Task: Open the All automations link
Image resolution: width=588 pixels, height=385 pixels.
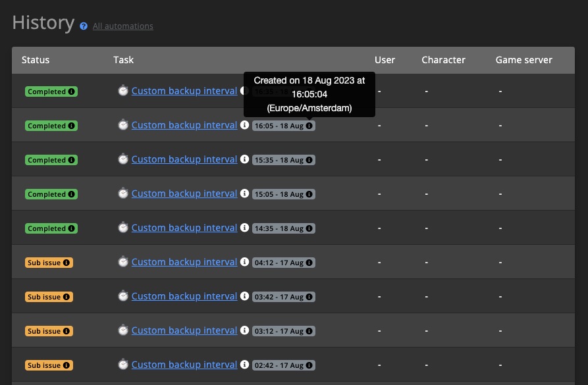Action: (x=122, y=26)
